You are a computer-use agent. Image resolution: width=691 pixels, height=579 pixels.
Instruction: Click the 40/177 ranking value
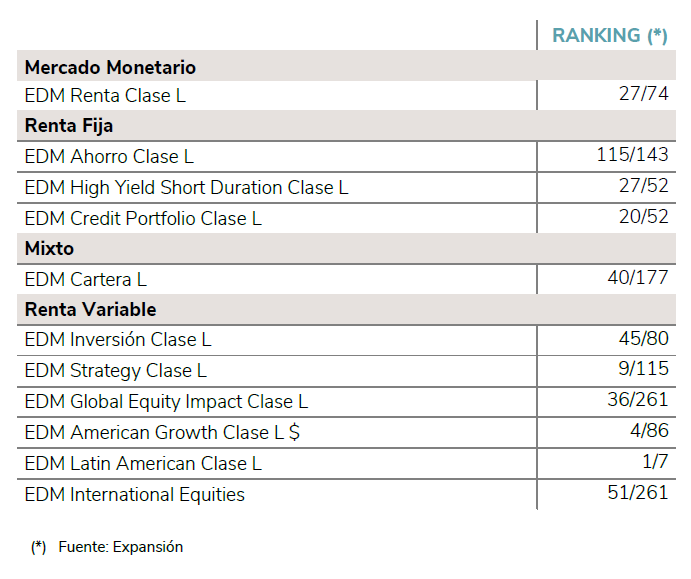pos(637,277)
